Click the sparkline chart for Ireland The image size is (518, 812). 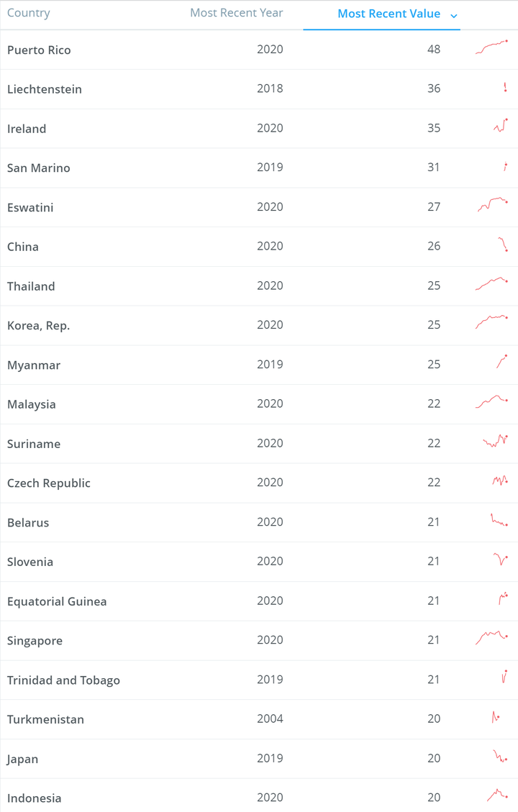click(x=501, y=126)
